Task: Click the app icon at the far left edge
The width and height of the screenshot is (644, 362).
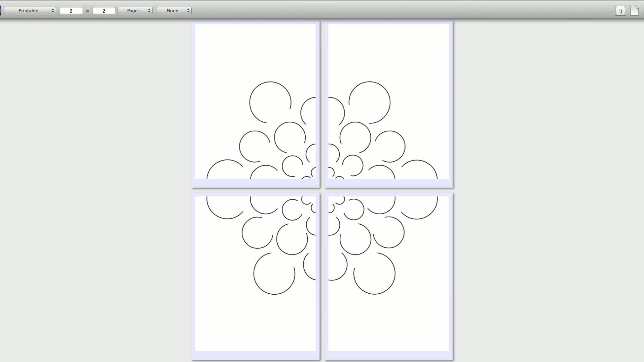Action: click(x=1, y=10)
